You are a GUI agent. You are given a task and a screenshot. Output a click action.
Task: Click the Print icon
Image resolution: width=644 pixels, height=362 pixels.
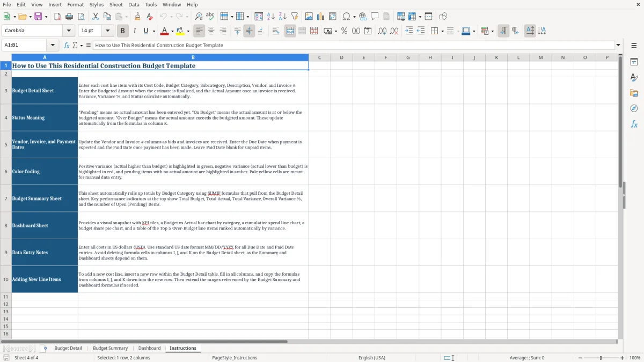click(x=69, y=17)
